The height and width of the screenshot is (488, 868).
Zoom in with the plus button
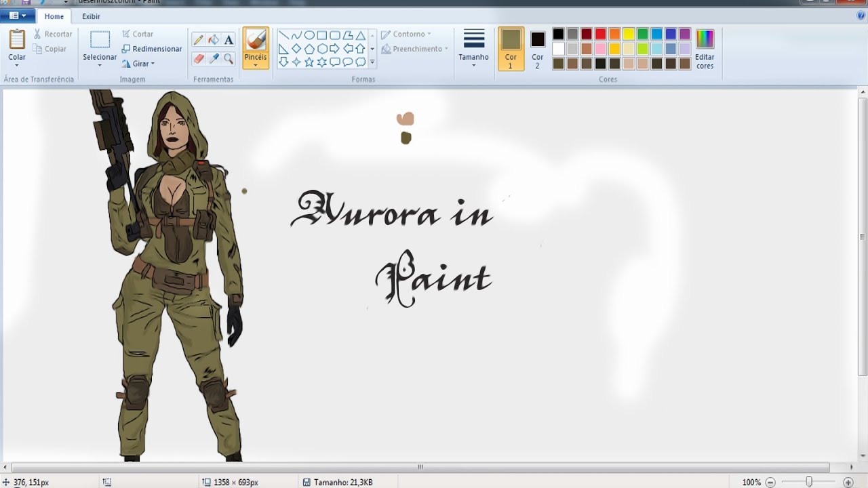848,483
